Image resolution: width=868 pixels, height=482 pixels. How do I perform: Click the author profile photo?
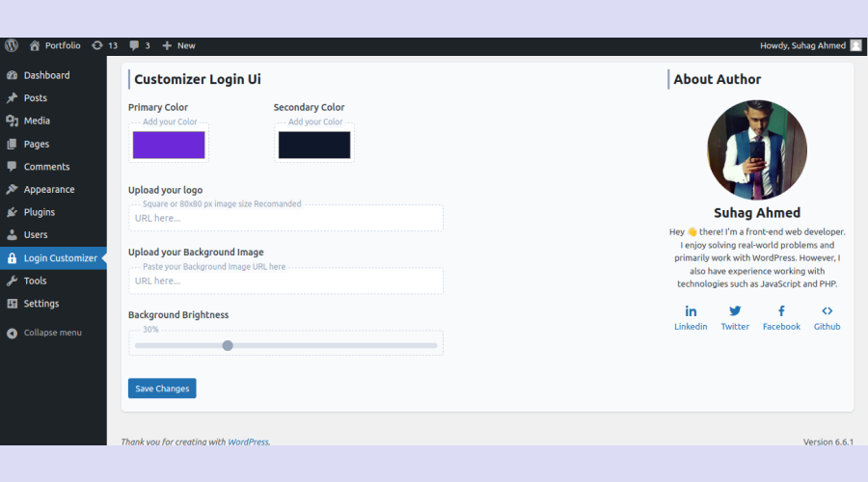pos(757,150)
